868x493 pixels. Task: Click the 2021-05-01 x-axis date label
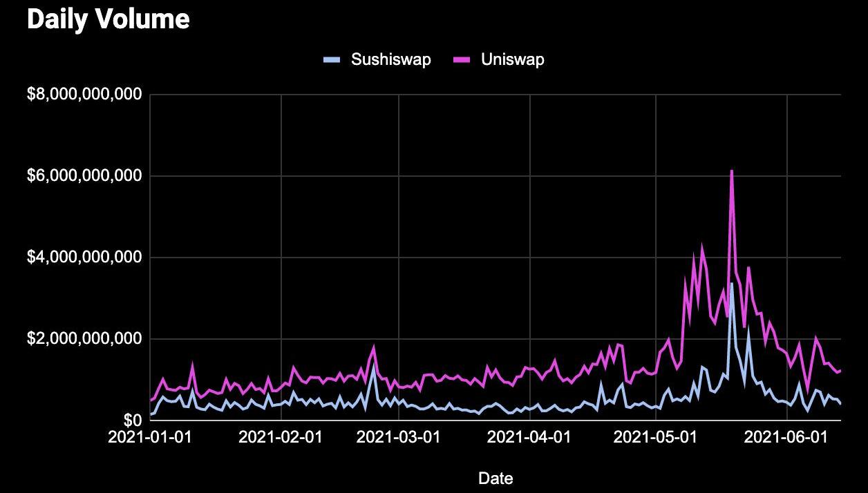(656, 437)
